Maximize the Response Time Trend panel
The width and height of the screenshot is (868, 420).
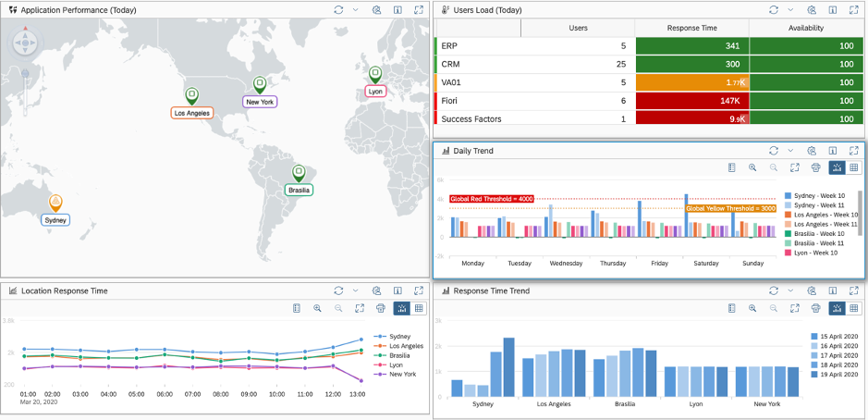click(x=854, y=290)
